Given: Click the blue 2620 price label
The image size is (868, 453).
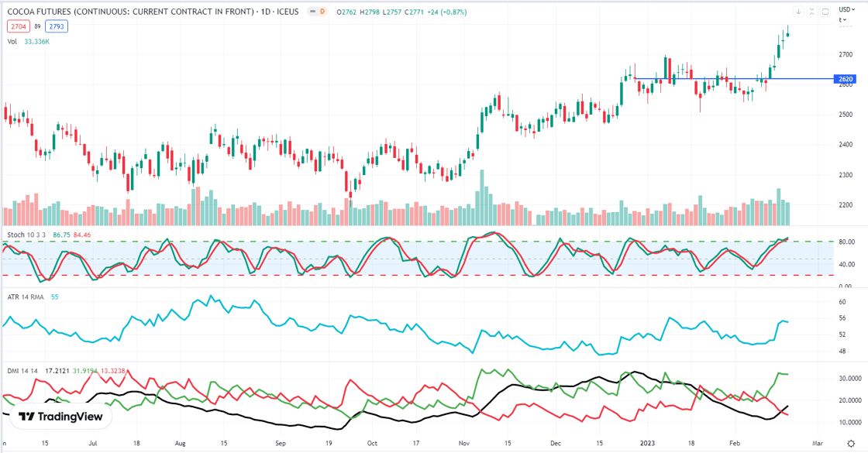Looking at the screenshot, I should pos(846,79).
